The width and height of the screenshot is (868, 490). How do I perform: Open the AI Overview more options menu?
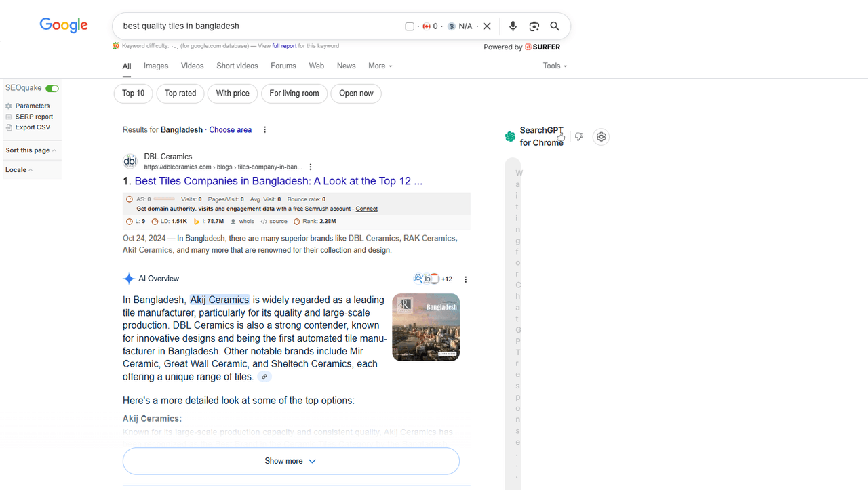tap(466, 279)
